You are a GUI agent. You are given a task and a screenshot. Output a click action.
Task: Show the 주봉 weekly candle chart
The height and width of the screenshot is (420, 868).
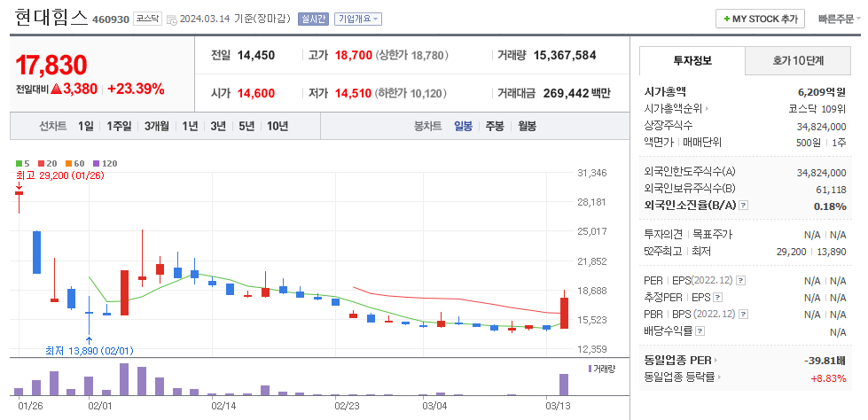pos(495,126)
